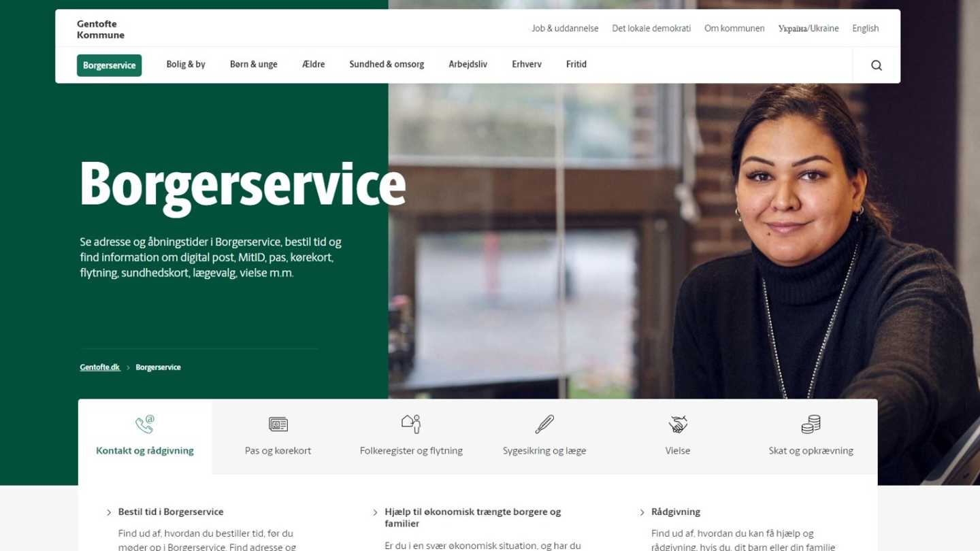Click the pen icon above Sygesikring og læge
Screen dimensions: 980x551
pyautogui.click(x=544, y=424)
